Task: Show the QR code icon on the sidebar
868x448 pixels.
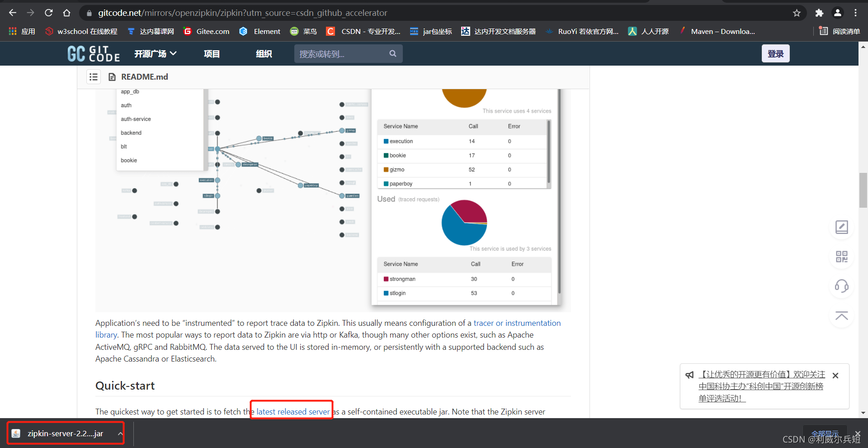Action: tap(841, 257)
